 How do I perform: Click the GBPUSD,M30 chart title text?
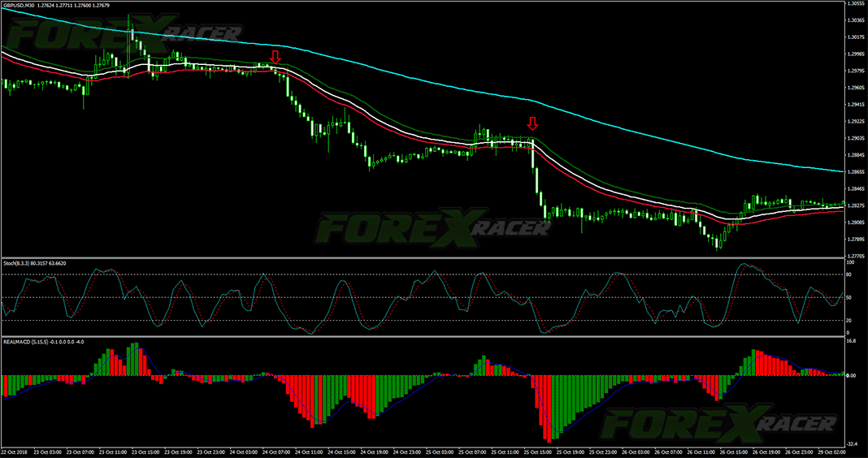coord(20,4)
